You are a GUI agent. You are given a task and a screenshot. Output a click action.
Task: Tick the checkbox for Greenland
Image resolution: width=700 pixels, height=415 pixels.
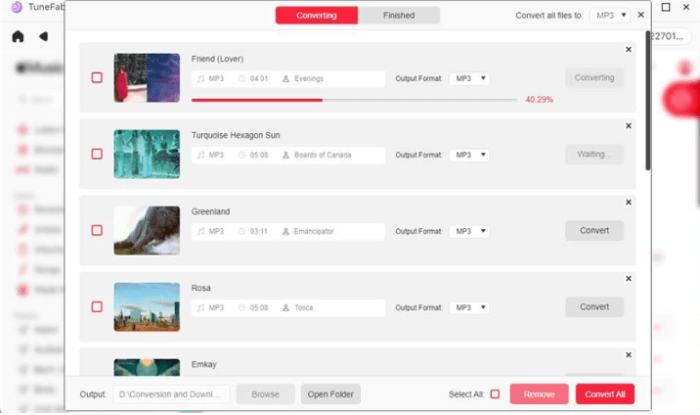tap(97, 230)
